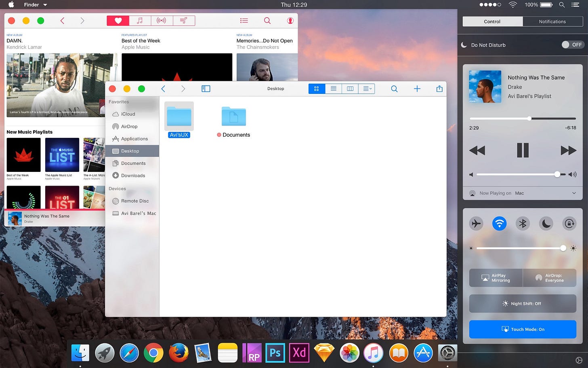Select Avi Barel's Mac in Finder sidebar
Image resolution: width=588 pixels, height=368 pixels.
click(x=132, y=213)
